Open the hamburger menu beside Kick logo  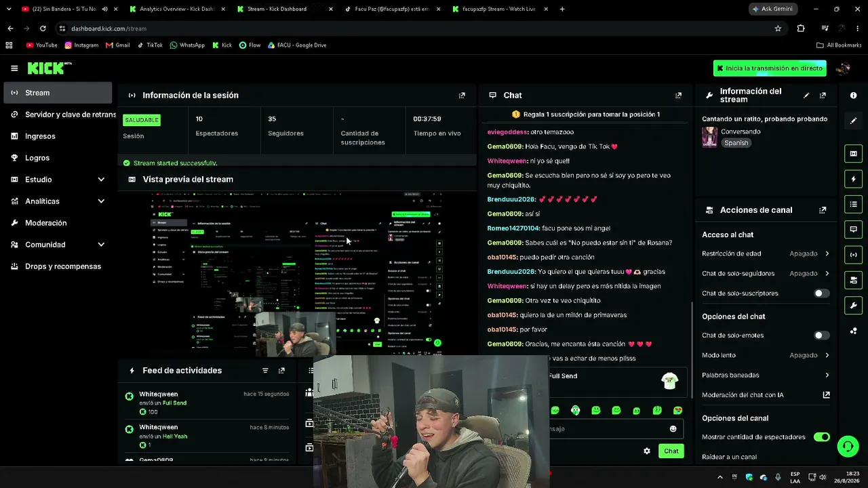point(14,68)
